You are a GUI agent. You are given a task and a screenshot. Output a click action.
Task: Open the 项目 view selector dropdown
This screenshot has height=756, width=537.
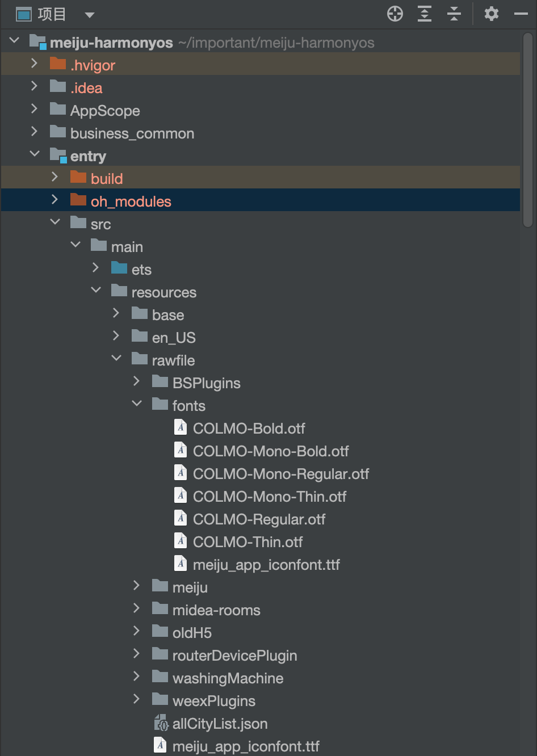(x=89, y=15)
